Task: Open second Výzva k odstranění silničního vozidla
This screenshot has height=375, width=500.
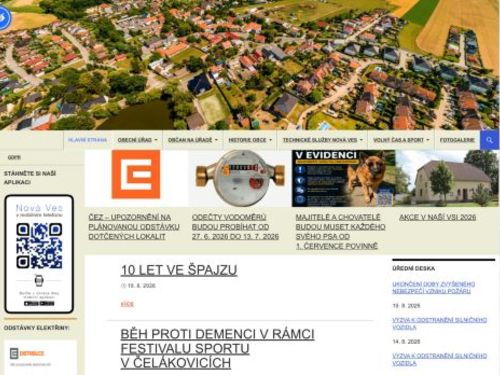Action: tap(439, 359)
